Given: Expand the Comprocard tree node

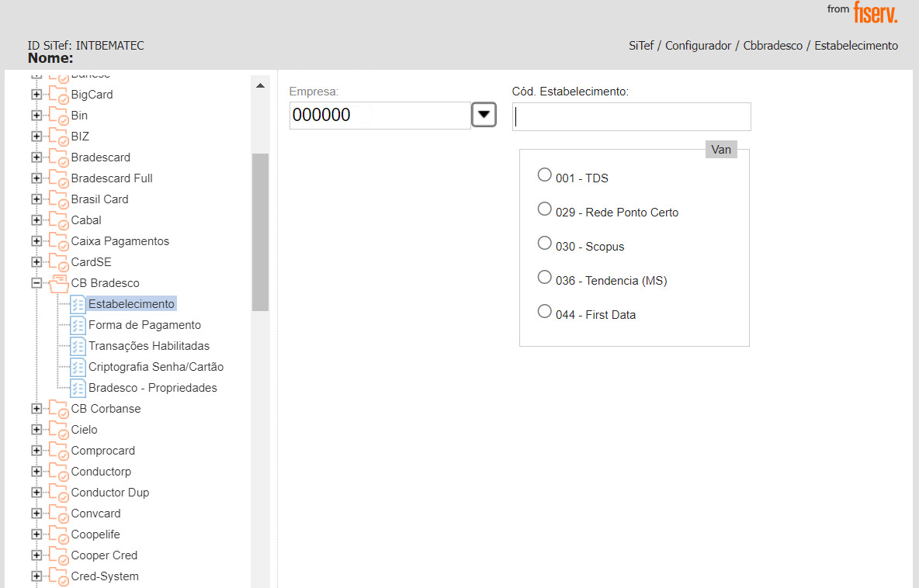Looking at the screenshot, I should (36, 451).
